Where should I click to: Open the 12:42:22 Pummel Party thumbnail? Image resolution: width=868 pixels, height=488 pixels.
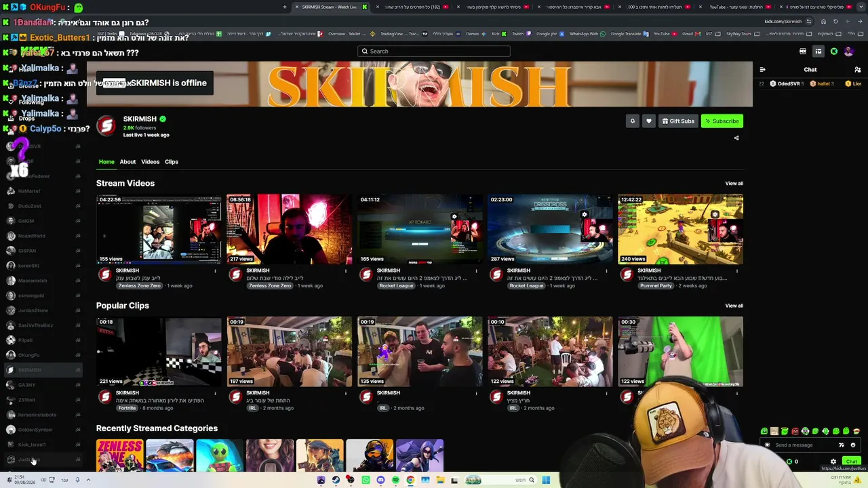680,229
